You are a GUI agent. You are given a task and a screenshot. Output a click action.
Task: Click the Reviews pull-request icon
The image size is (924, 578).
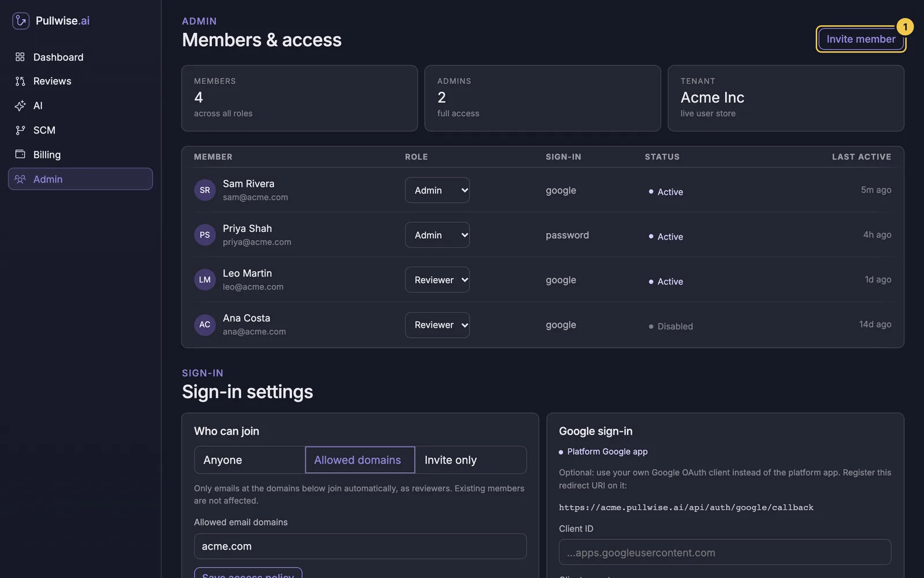tap(20, 81)
